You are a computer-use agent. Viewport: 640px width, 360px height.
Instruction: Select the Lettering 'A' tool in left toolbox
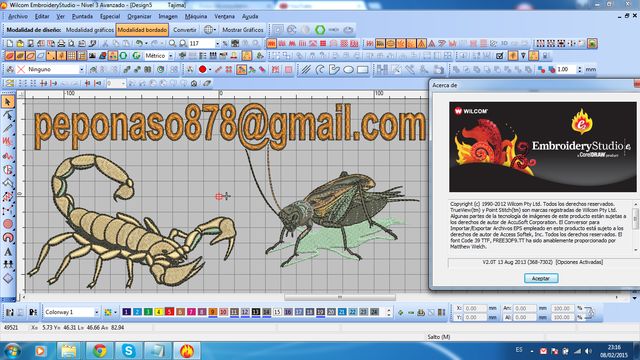tap(8, 251)
